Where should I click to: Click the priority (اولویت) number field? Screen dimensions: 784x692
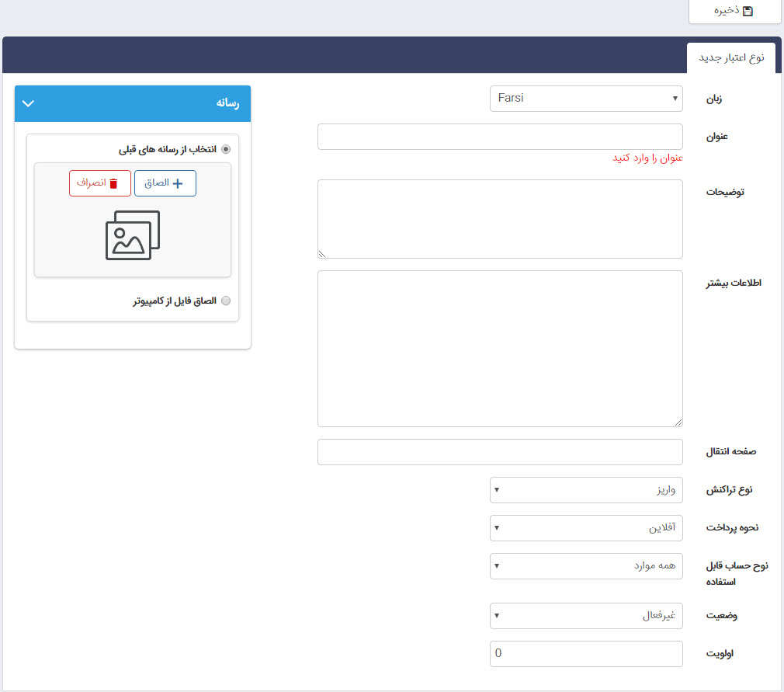coord(586,654)
